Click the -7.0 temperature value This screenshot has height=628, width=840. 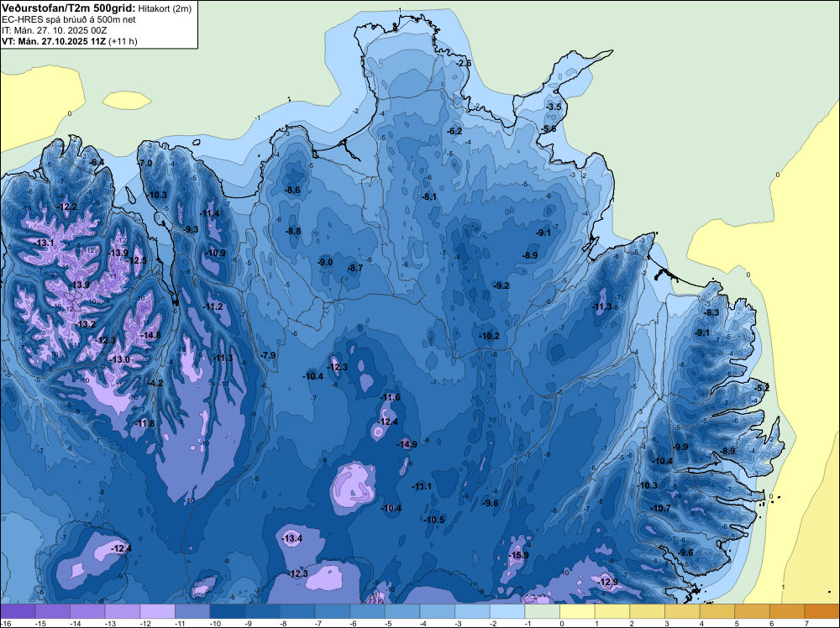(145, 163)
